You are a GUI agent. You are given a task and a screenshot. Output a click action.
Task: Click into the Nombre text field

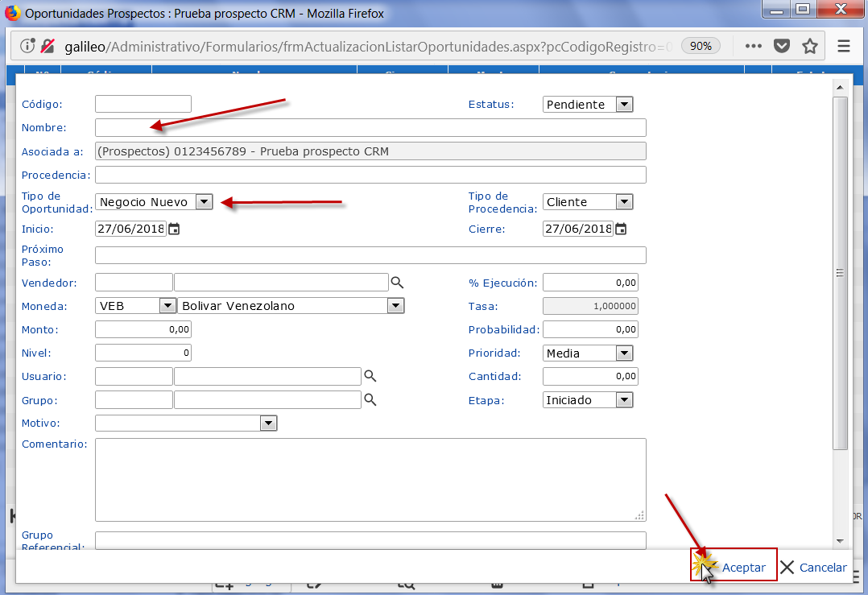(x=370, y=128)
